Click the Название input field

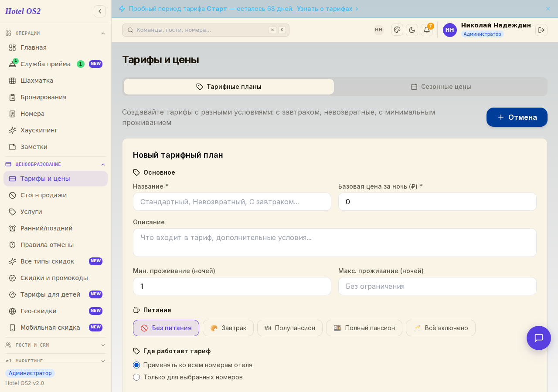(232, 202)
